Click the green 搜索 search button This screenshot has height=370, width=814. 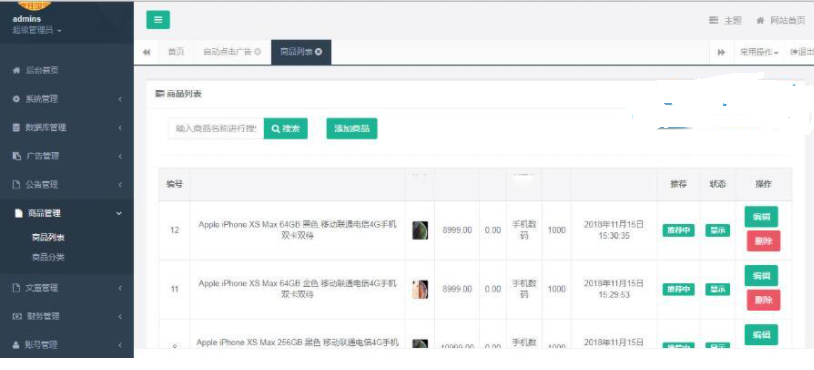click(x=286, y=129)
